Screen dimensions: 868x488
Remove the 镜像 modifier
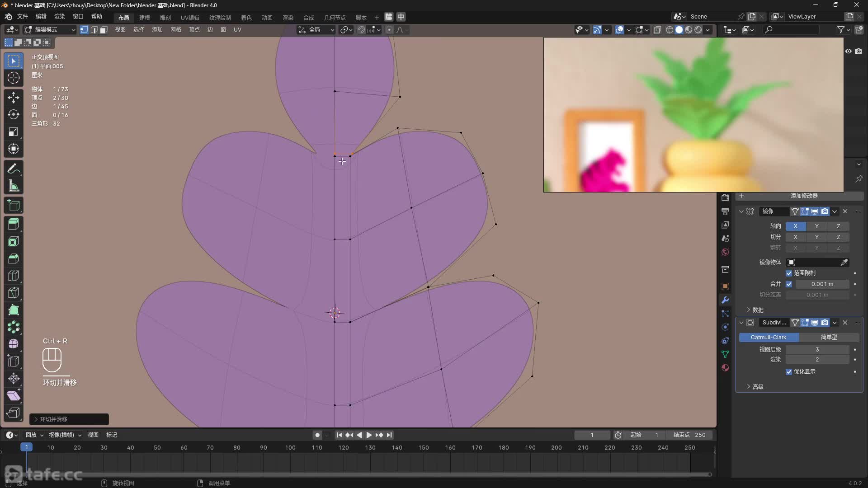point(845,211)
